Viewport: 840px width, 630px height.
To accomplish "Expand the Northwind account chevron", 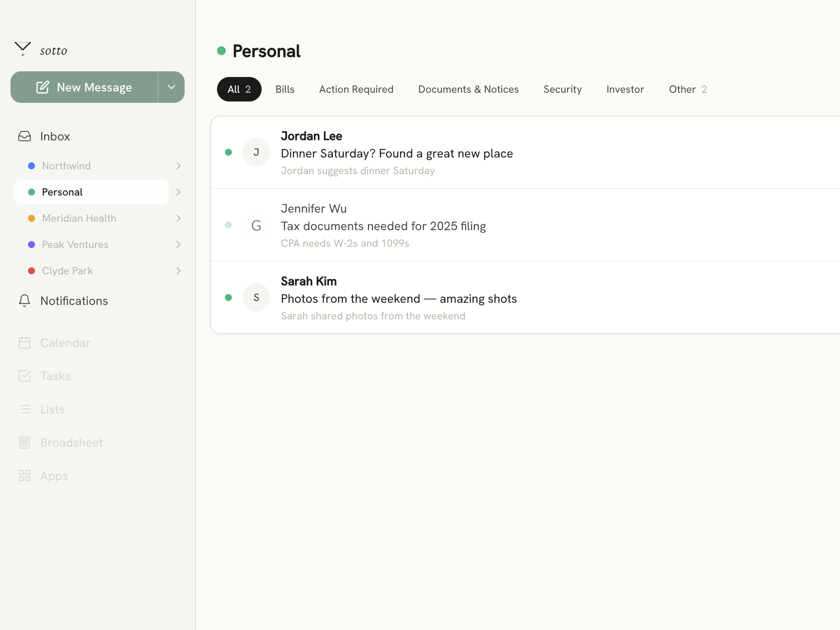I will (x=178, y=166).
